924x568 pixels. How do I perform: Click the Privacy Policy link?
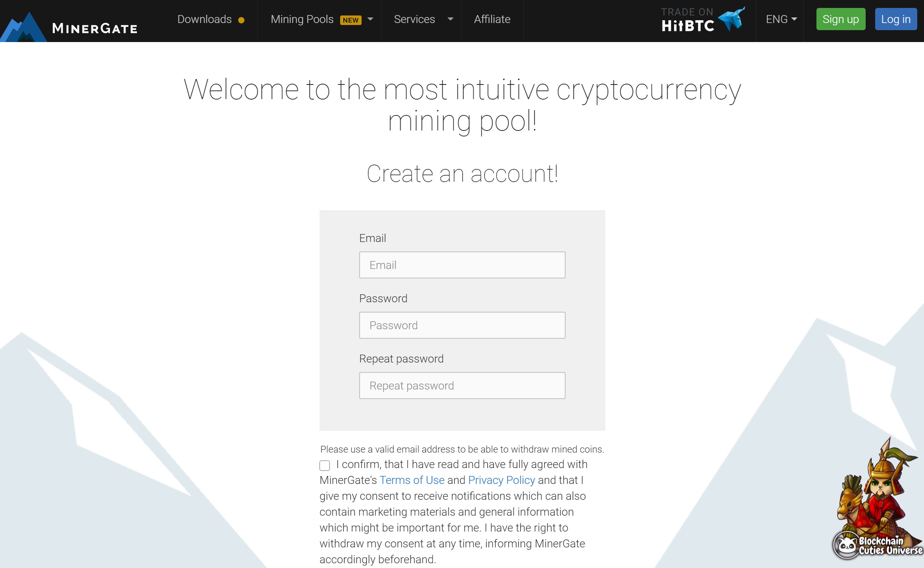pyautogui.click(x=502, y=480)
